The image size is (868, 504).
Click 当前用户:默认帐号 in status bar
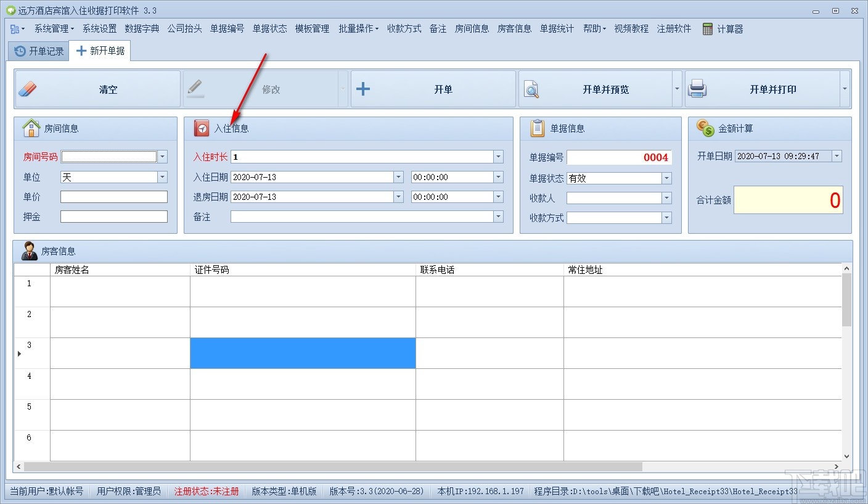point(47,491)
